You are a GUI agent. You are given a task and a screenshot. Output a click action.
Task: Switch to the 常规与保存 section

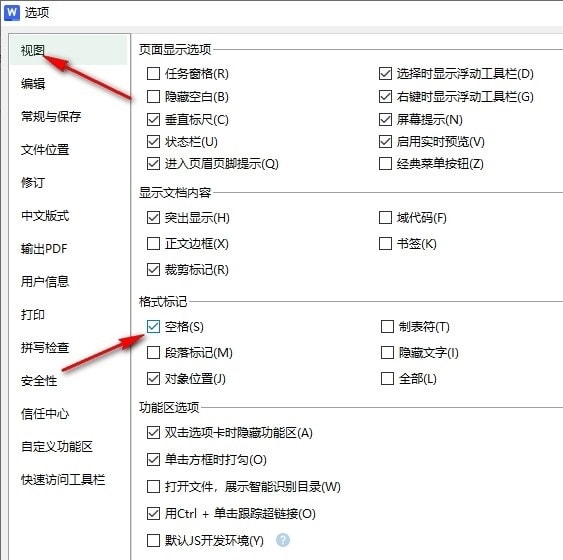(51, 116)
